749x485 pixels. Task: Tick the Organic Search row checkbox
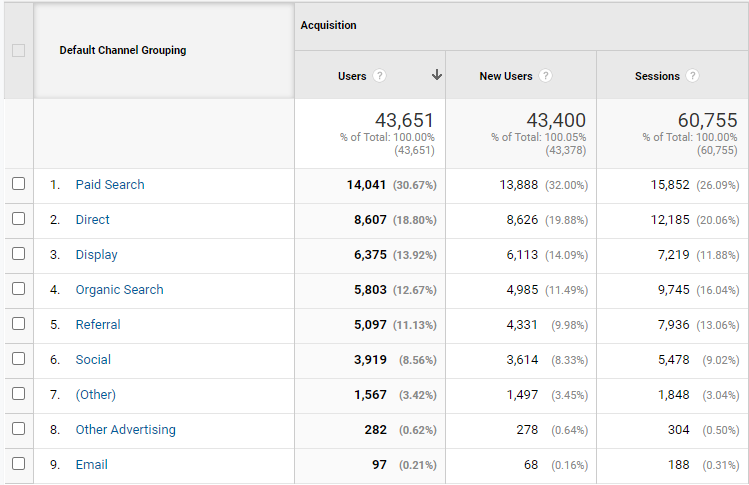19,289
